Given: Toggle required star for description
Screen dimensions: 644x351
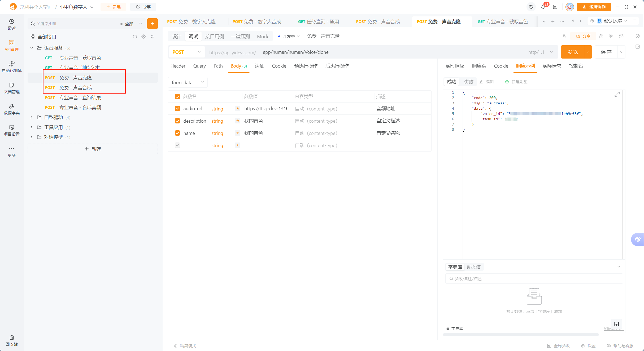Looking at the screenshot, I should [x=238, y=121].
